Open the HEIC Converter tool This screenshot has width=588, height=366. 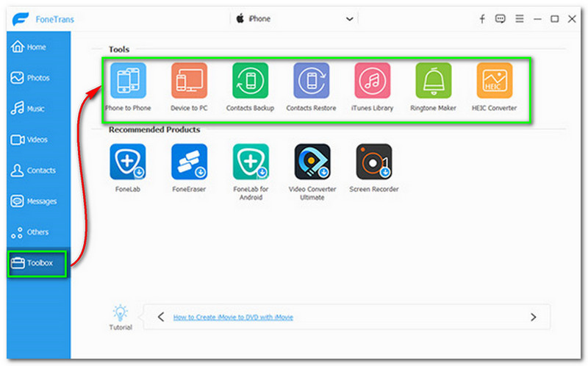(494, 82)
